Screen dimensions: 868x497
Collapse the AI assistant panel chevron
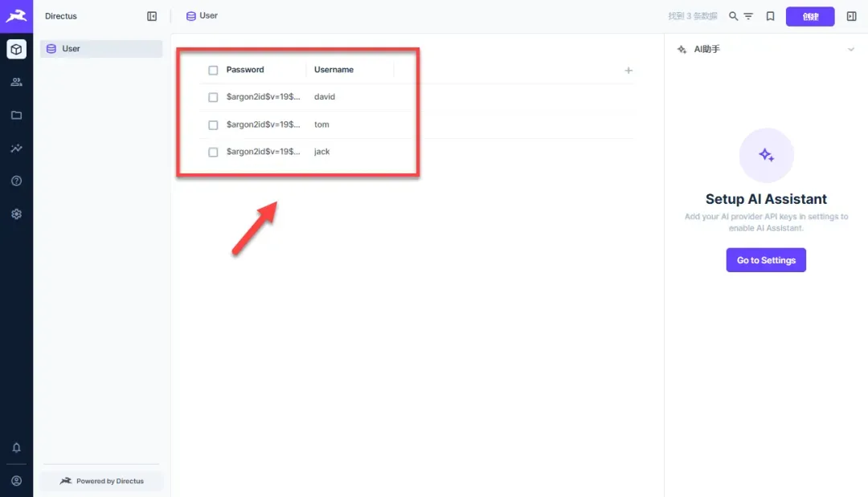pyautogui.click(x=851, y=49)
